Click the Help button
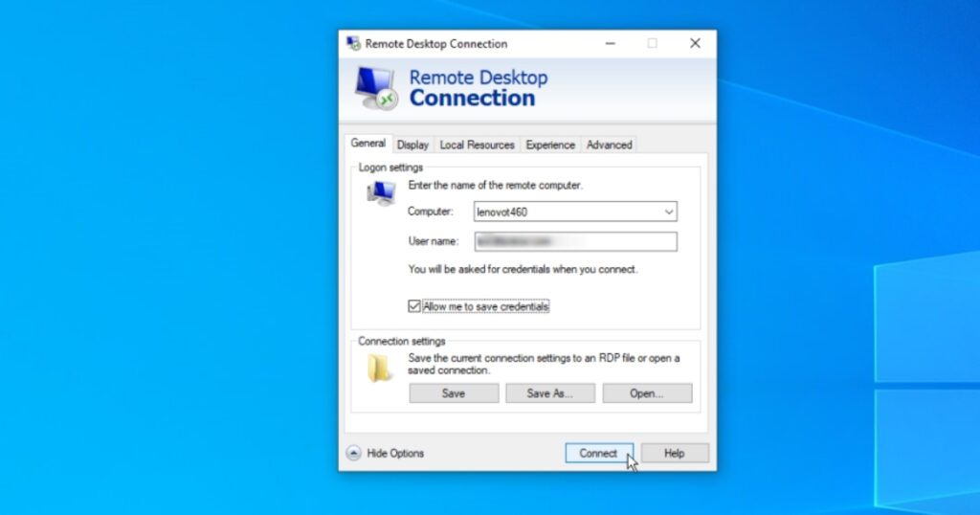Image resolution: width=980 pixels, height=515 pixels. (x=675, y=453)
